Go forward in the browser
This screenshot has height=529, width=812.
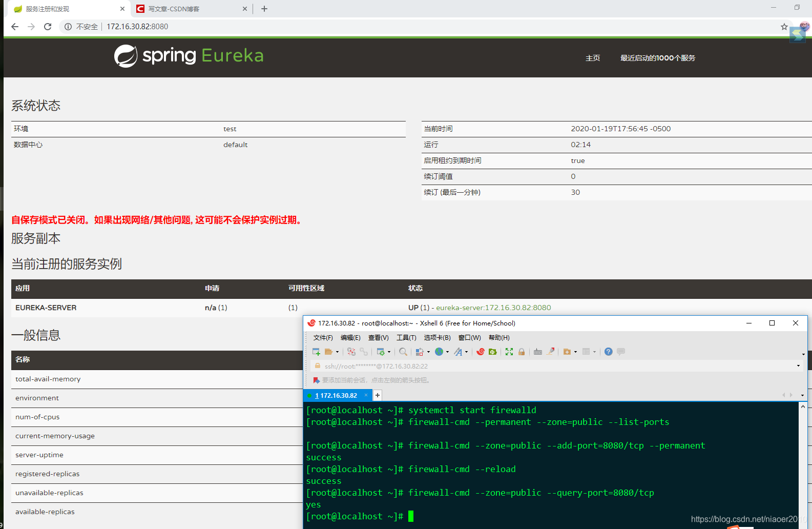point(31,27)
